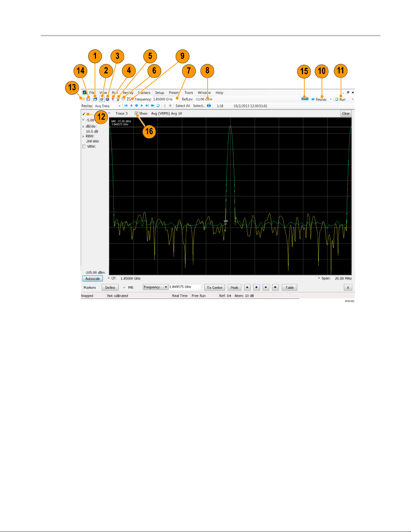Viewport: 411px width, 532px height.
Task: Click the highlighted lock-shaped toolbar icon
Action: pos(102,99)
